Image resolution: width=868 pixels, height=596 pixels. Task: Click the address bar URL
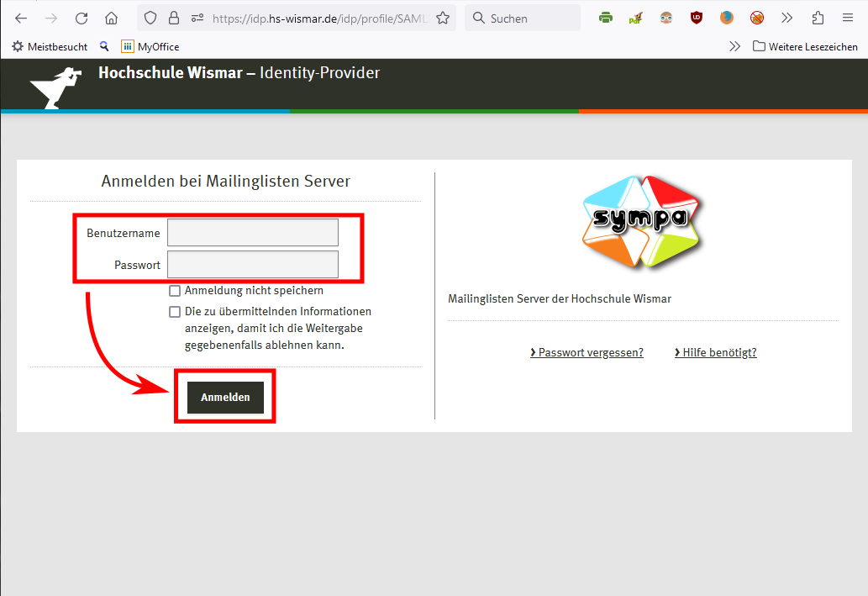point(320,18)
